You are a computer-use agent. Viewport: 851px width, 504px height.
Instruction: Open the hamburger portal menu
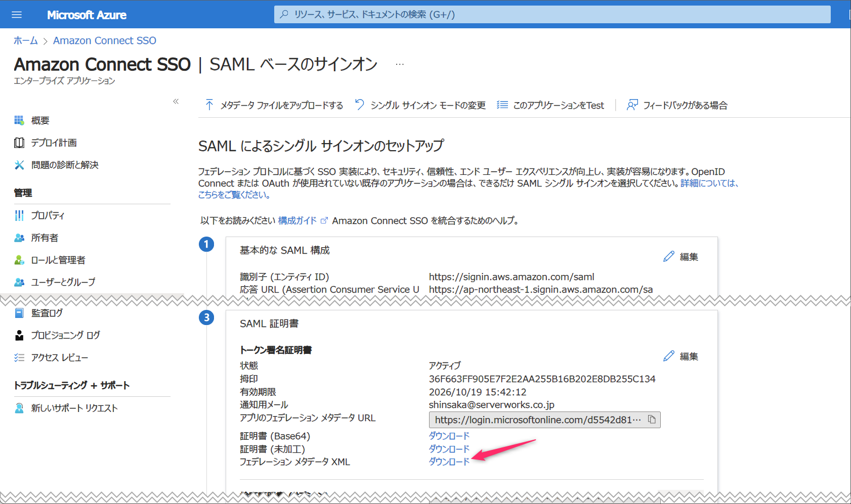pos(17,15)
